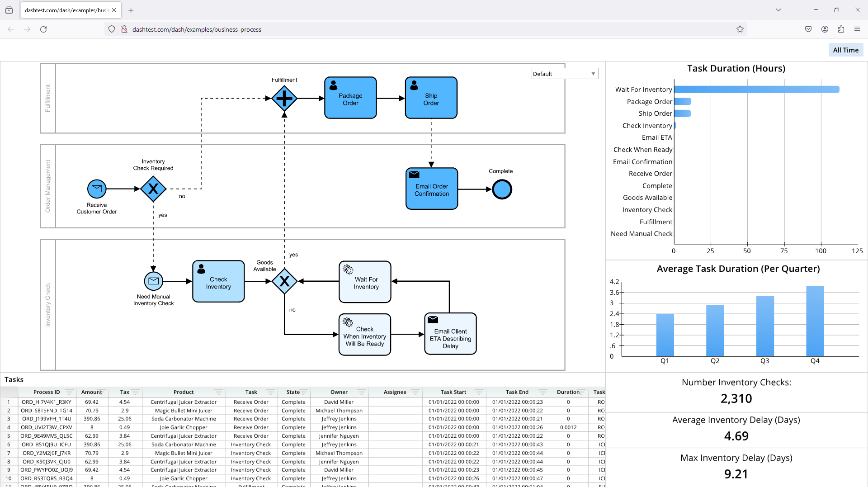Select the Package Order task box
The width and height of the screenshot is (868, 487).
point(350,98)
